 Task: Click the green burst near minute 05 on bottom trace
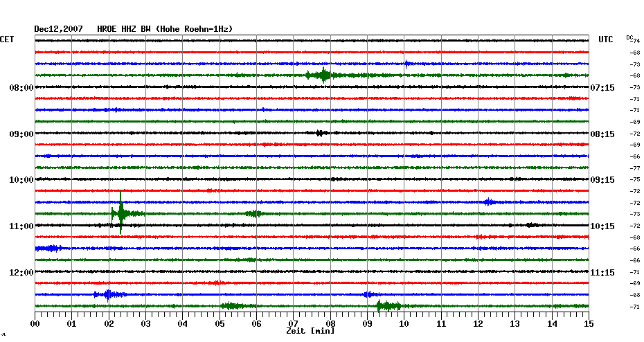pyautogui.click(x=233, y=306)
